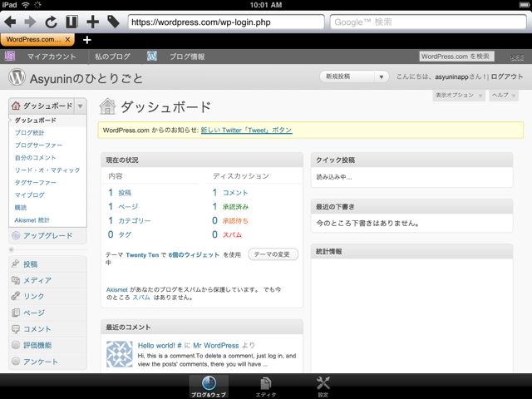The width and height of the screenshot is (532, 399).
Task: Open 自分のコメント in sidebar
Action: [35, 158]
